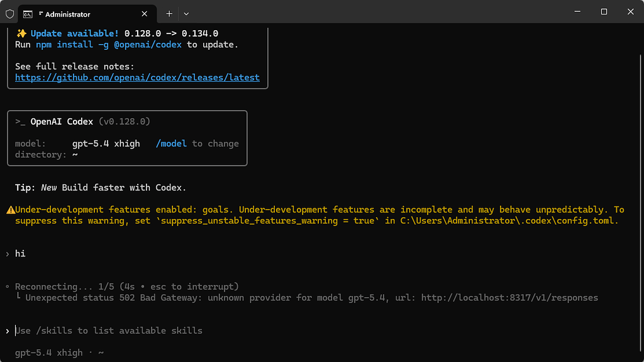Minimize the terminal window
The width and height of the screenshot is (644, 362).
(x=577, y=11)
